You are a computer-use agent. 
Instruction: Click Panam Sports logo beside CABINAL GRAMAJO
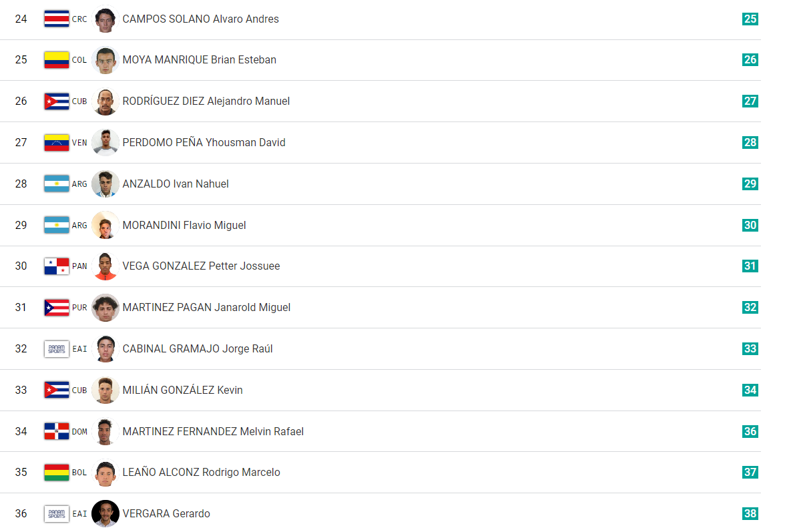(x=56, y=349)
